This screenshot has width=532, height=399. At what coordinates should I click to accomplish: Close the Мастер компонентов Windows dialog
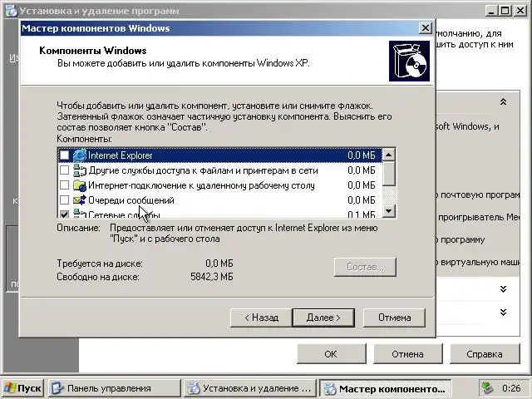coord(426,27)
